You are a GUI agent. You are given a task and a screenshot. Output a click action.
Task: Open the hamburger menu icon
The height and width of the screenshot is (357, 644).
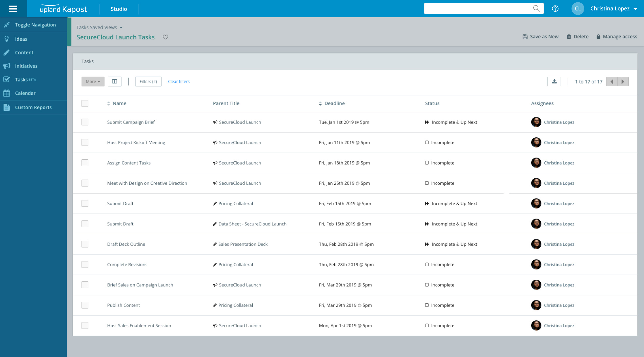[13, 9]
